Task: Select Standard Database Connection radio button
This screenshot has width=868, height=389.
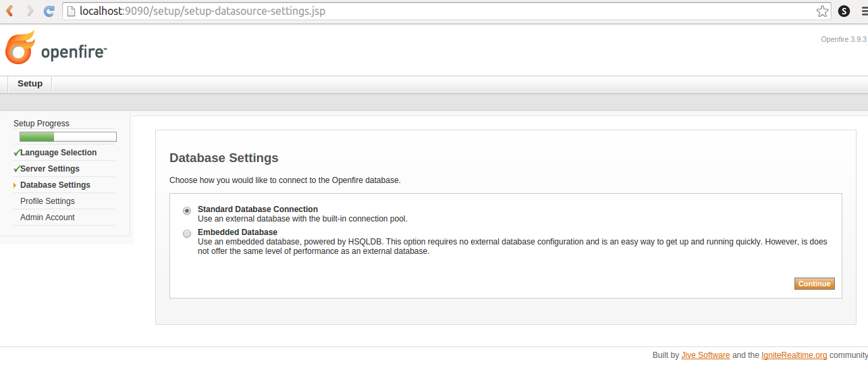Action: coord(187,211)
